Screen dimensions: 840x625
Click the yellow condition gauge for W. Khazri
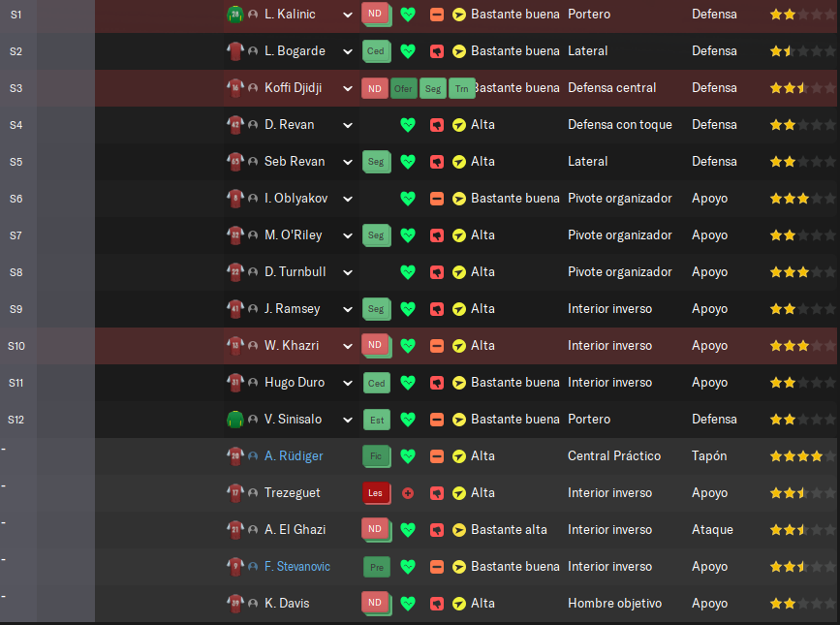pyautogui.click(x=459, y=346)
